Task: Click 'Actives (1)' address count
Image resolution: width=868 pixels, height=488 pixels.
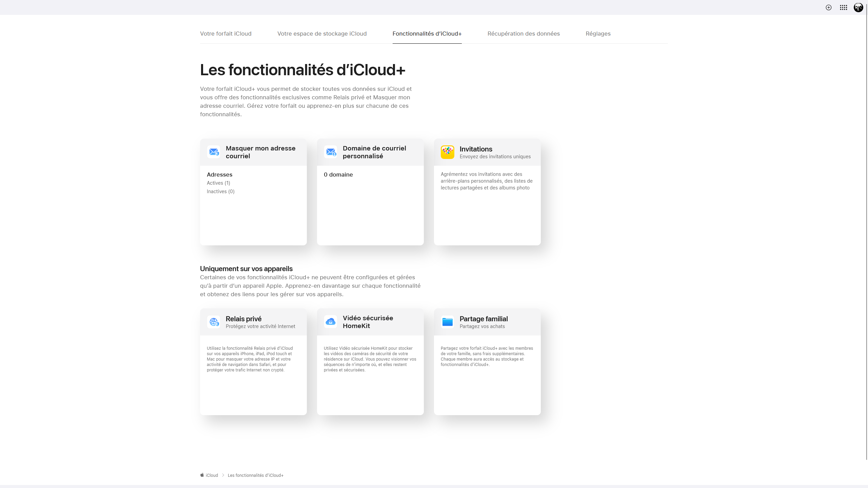Action: [x=218, y=183]
